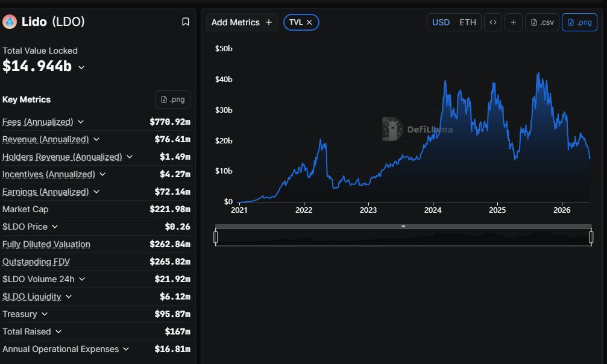
Task: Switch chart denomination to USD
Action: (441, 22)
